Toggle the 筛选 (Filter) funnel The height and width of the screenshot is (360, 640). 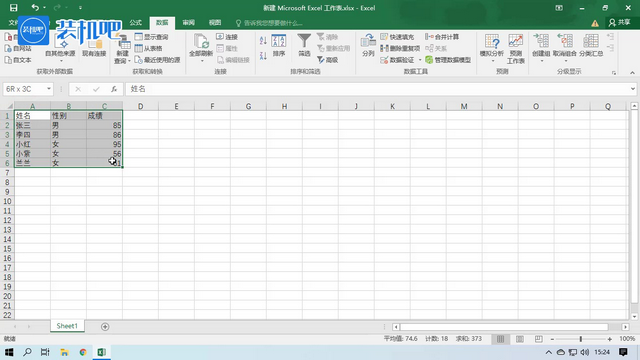[x=304, y=45]
